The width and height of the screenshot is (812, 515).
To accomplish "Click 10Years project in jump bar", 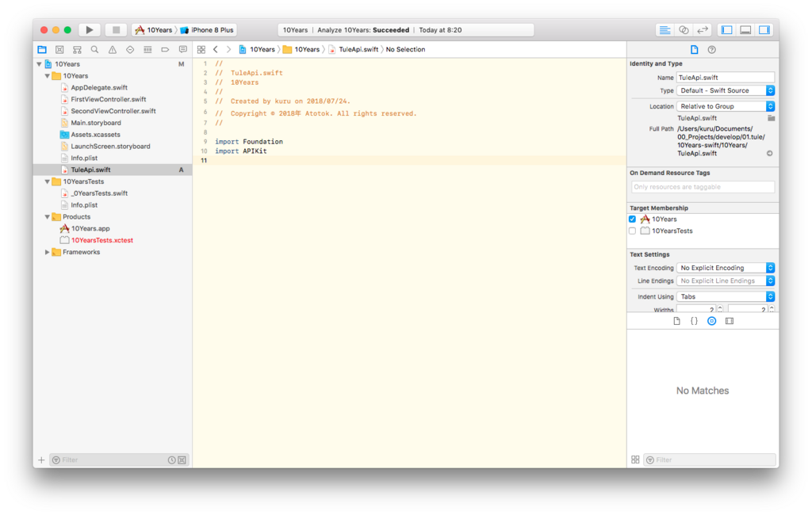I will pyautogui.click(x=258, y=50).
